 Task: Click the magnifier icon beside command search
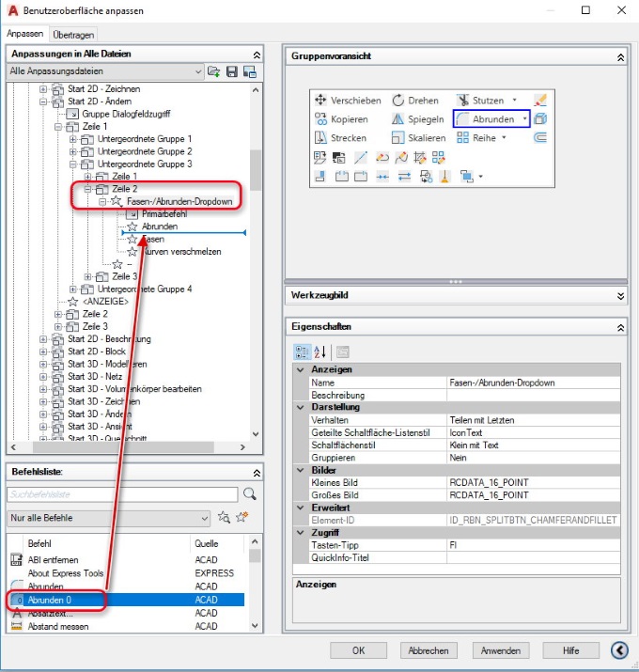249,494
